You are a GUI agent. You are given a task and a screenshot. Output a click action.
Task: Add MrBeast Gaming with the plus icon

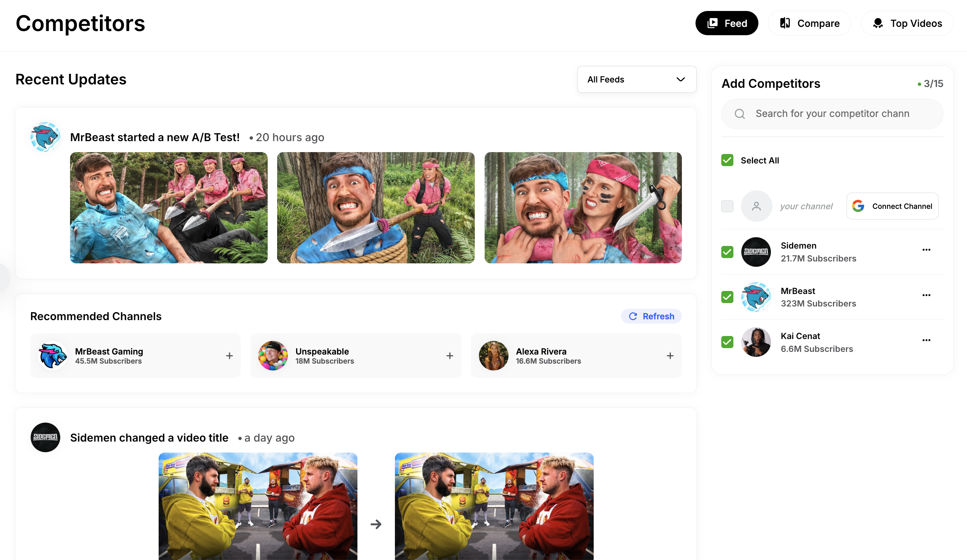[229, 356]
